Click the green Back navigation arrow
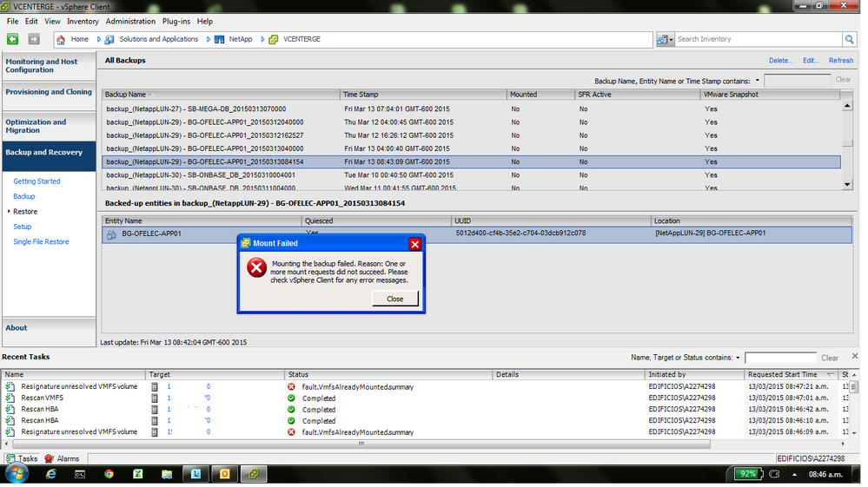Viewport: 868px width, 487px height. (13, 39)
